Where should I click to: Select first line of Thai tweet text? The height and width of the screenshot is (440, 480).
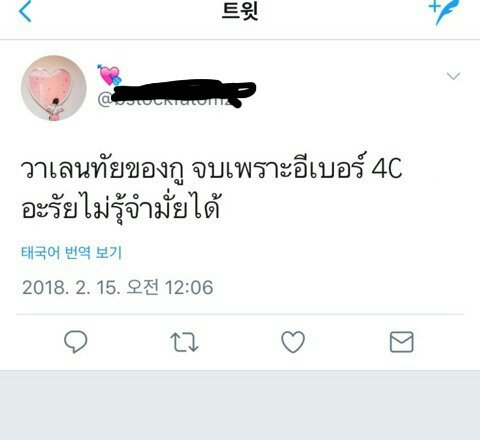click(211, 169)
